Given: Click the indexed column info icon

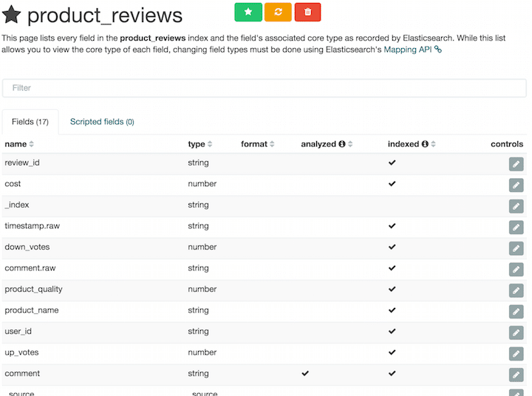Looking at the screenshot, I should tap(425, 144).
